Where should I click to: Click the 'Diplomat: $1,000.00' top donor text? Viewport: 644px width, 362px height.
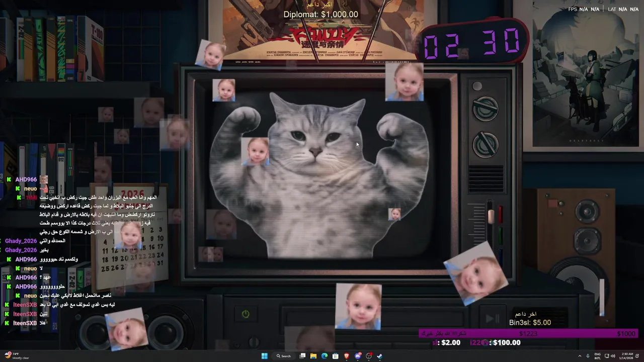pyautogui.click(x=321, y=15)
